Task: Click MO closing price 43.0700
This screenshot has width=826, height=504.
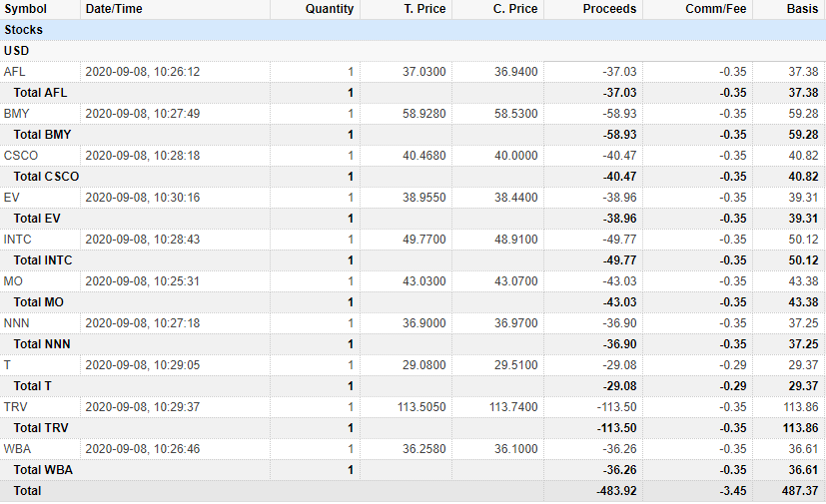Action: (515, 281)
